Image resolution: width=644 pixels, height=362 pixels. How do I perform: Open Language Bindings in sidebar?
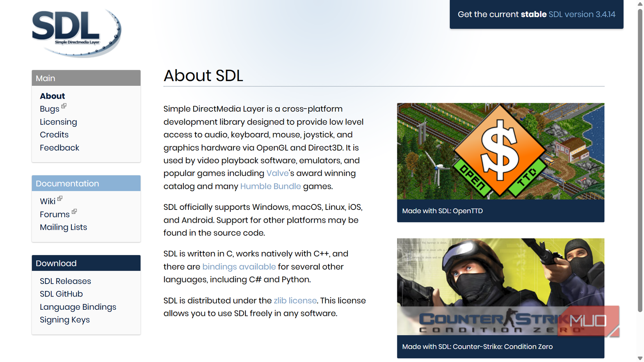[78, 307]
